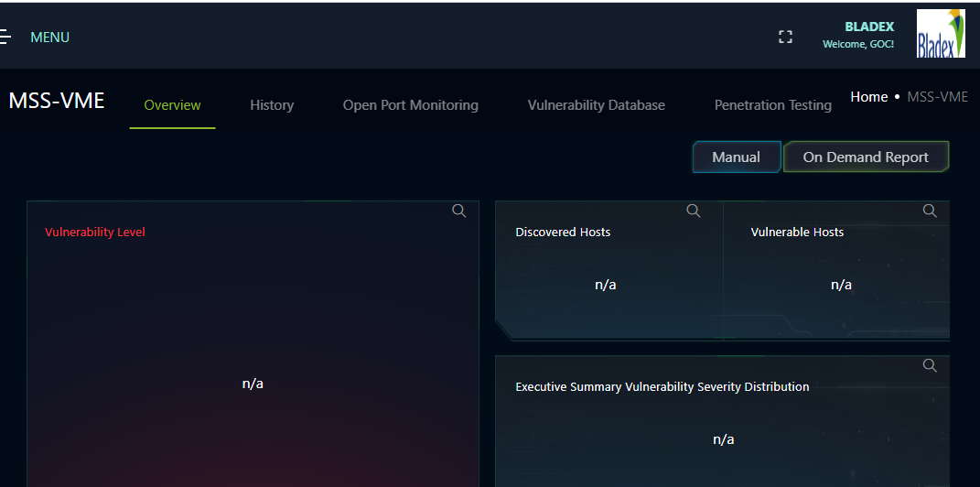980x487 pixels.
Task: Generate an On Demand Report
Action: 866,157
